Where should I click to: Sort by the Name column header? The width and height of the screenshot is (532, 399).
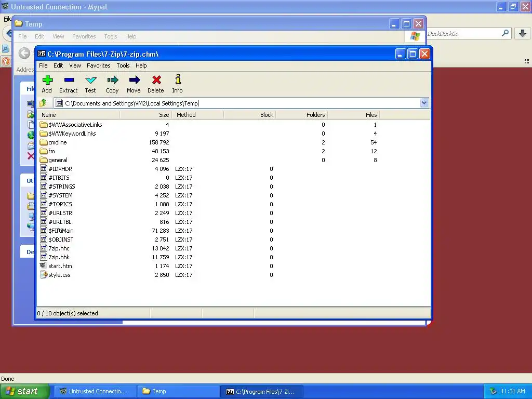click(78, 115)
